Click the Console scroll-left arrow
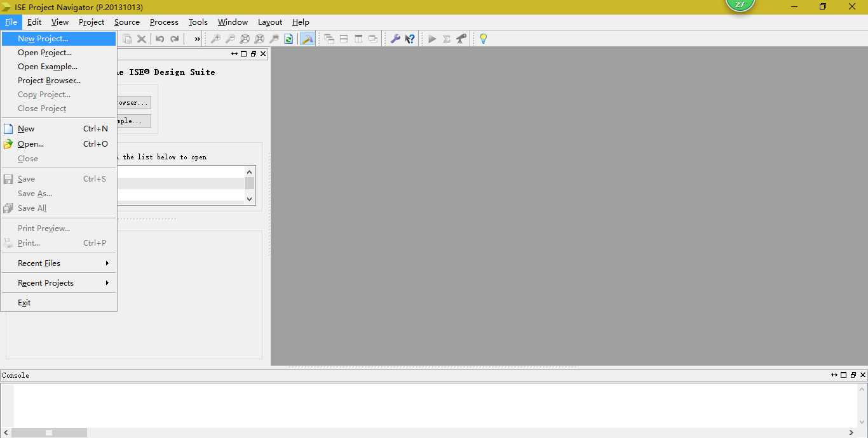The image size is (868, 438). coord(6,432)
